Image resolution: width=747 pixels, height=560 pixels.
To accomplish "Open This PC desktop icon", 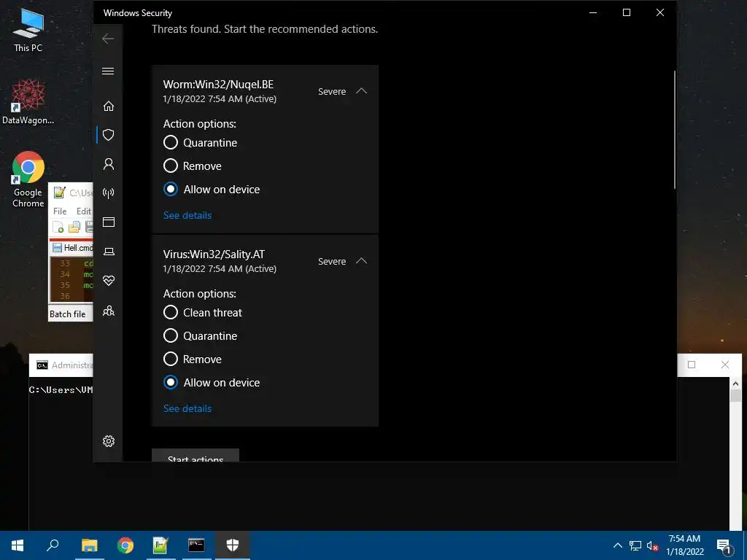I will click(28, 29).
